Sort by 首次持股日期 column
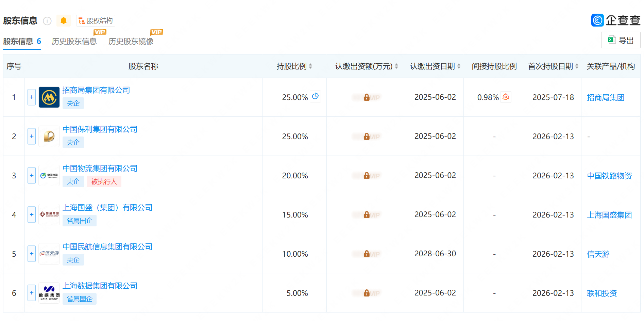Viewport: 644px width, 321px height. point(577,66)
